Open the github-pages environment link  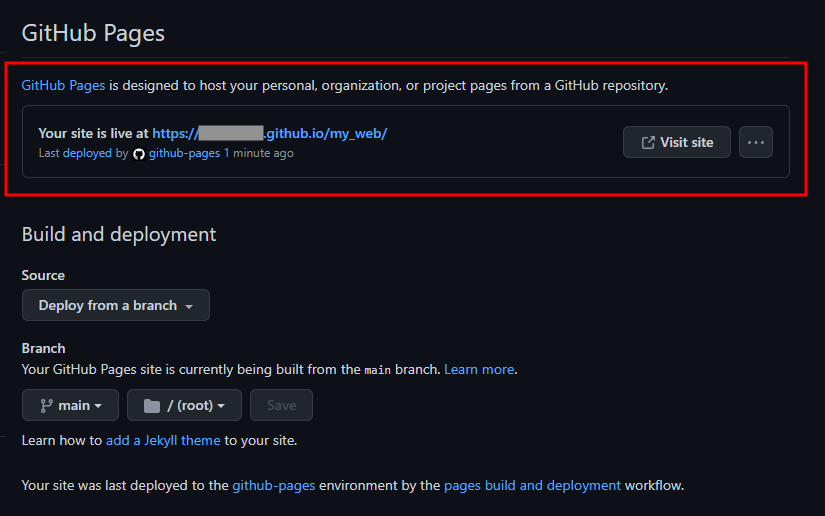[x=274, y=485]
